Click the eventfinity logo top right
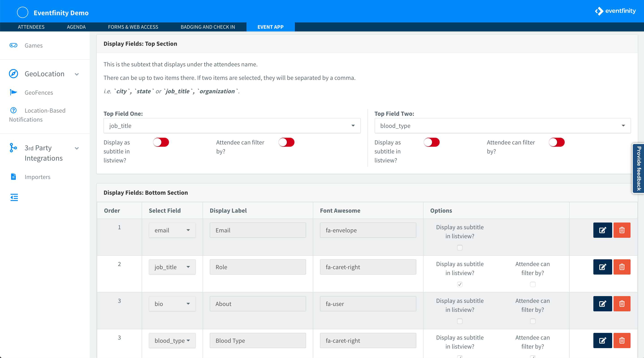This screenshot has width=644, height=358. (x=616, y=11)
